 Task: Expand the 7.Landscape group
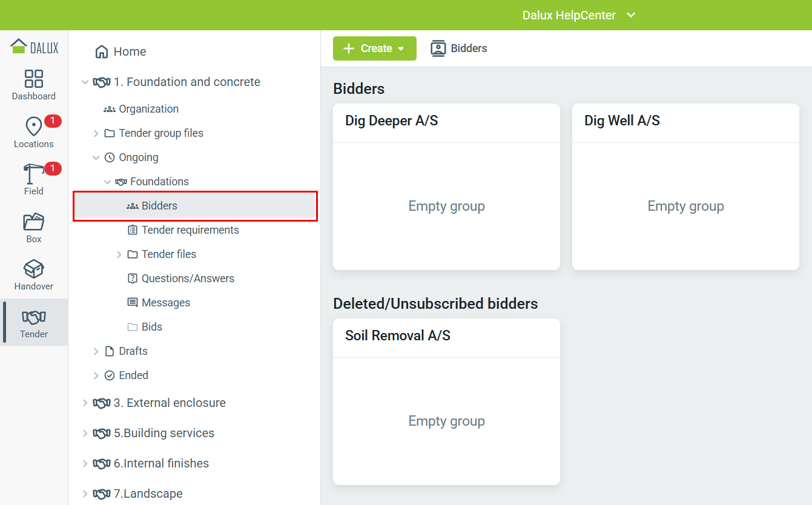pyautogui.click(x=85, y=493)
